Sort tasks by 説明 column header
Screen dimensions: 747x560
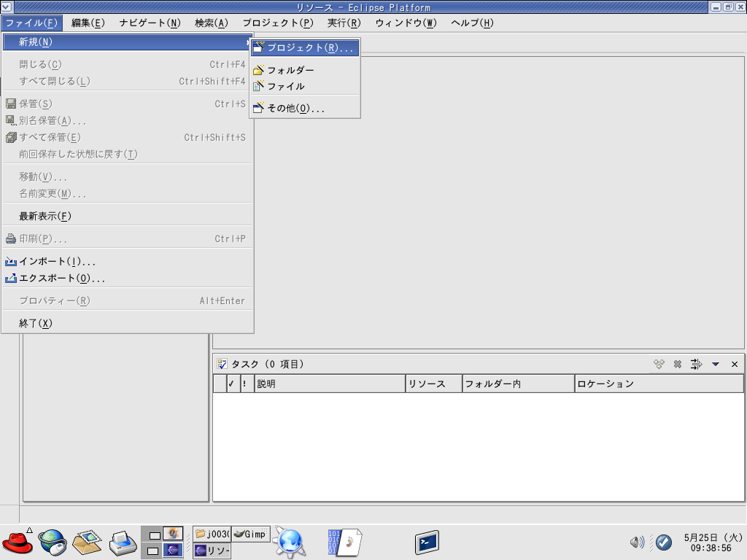pyautogui.click(x=330, y=384)
